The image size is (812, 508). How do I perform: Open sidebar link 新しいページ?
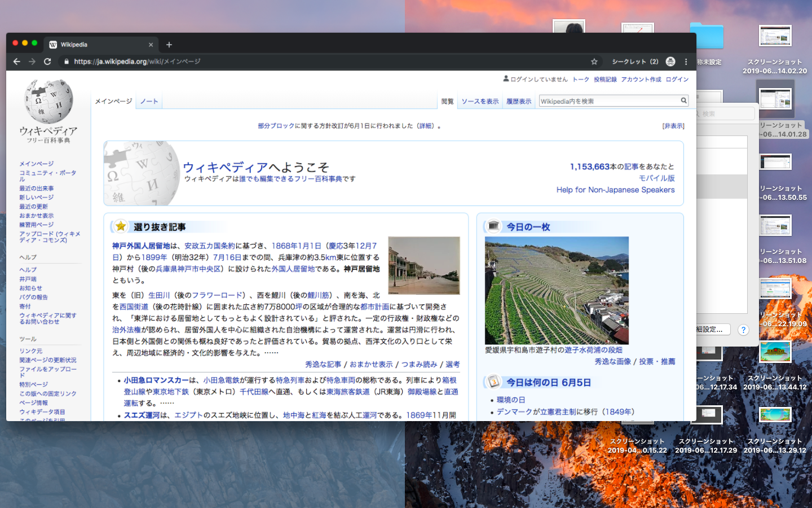pyautogui.click(x=37, y=198)
